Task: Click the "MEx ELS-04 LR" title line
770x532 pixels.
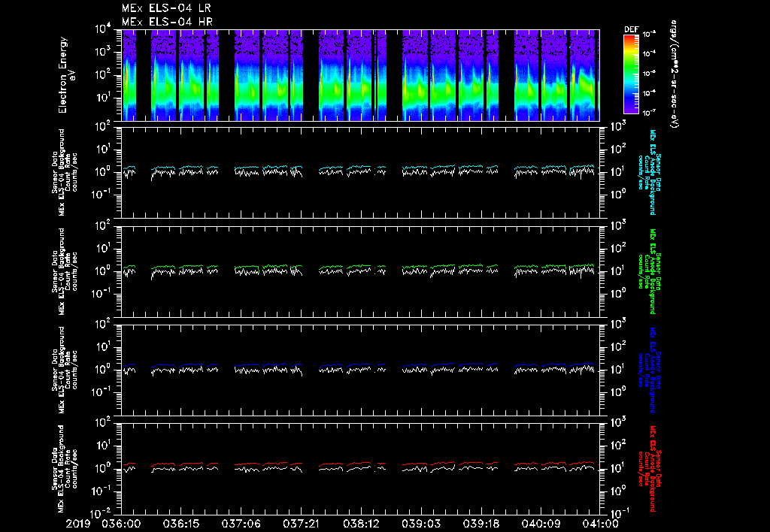Action: [x=166, y=8]
